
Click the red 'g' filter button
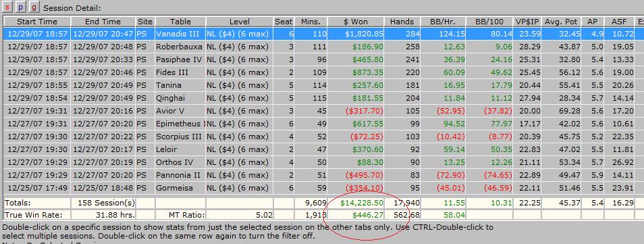(x=34, y=7)
